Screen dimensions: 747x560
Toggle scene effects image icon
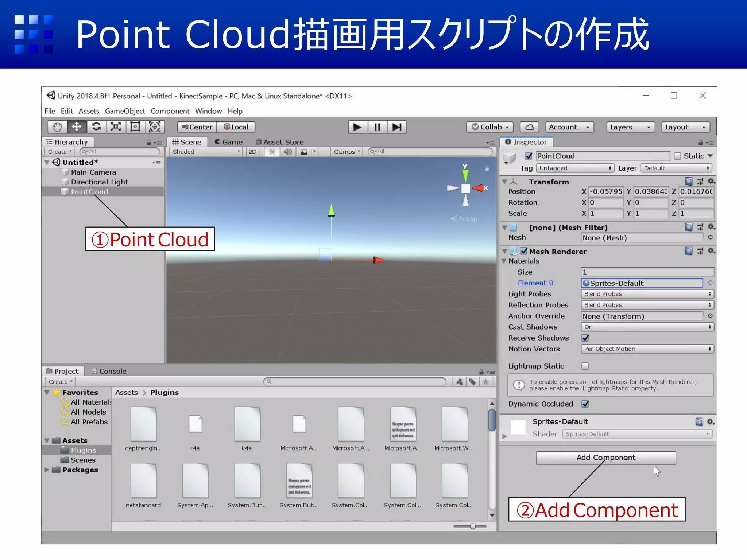coord(304,152)
